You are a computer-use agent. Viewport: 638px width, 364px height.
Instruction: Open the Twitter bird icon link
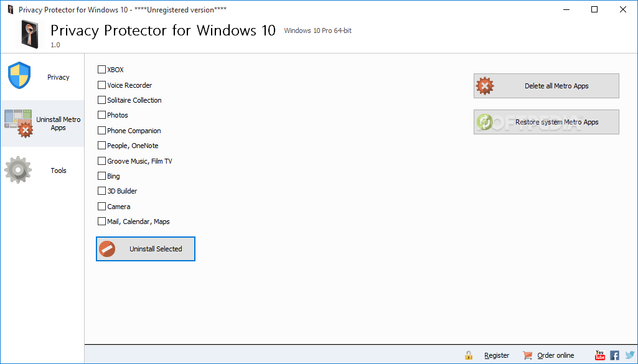(x=629, y=355)
